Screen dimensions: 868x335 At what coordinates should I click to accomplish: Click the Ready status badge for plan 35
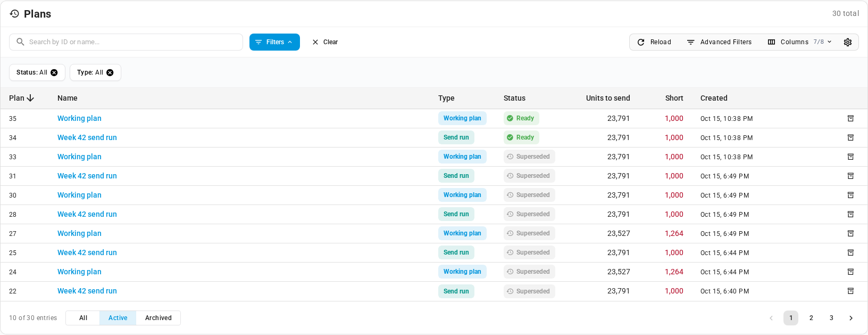click(521, 118)
